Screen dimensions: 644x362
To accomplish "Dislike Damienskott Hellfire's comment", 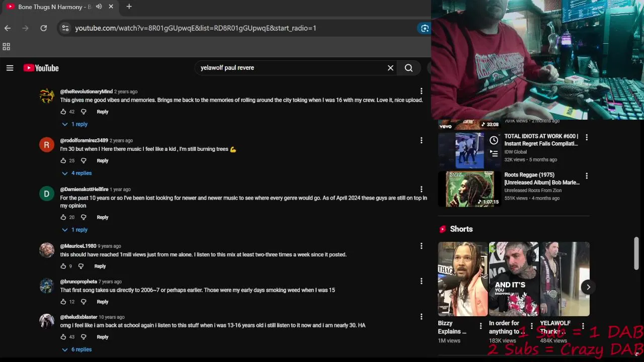I will pyautogui.click(x=84, y=217).
